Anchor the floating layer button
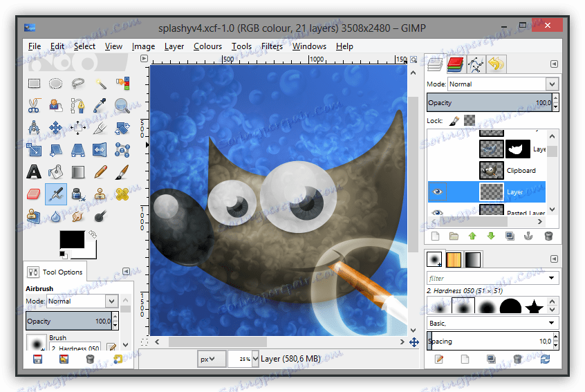The image size is (585, 392). click(528, 236)
